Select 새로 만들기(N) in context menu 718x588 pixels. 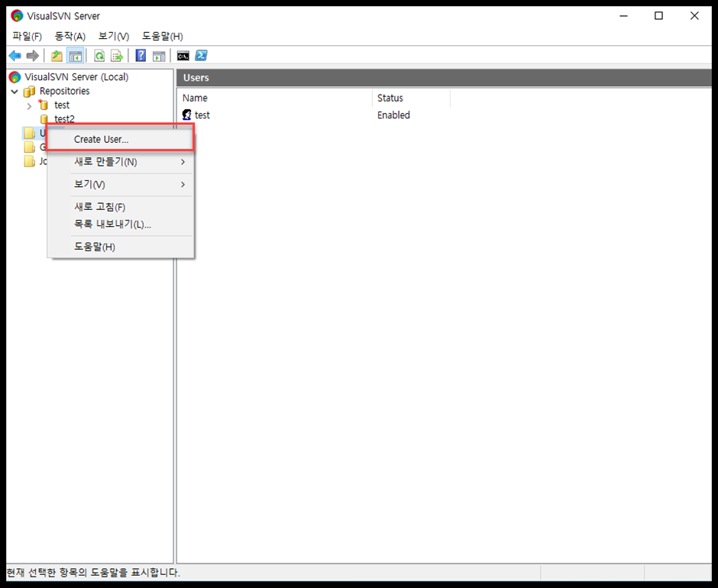pos(121,162)
